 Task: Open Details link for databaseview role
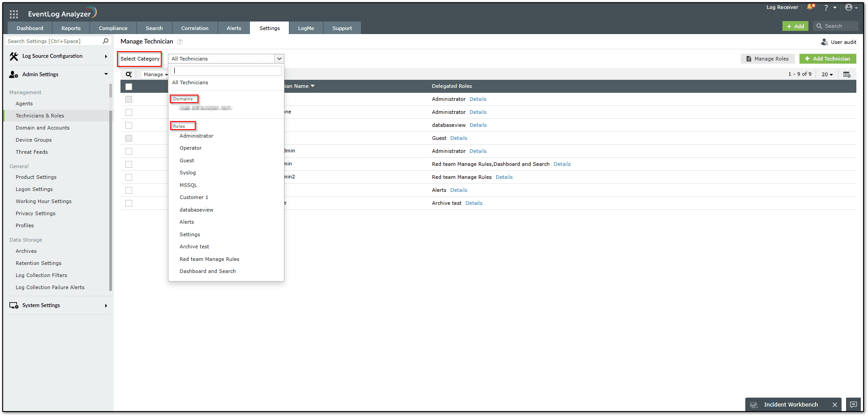478,125
